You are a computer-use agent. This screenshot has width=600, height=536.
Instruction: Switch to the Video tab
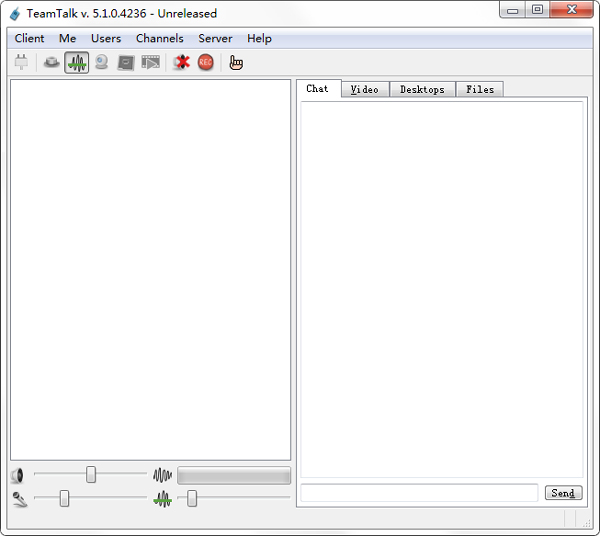point(364,89)
